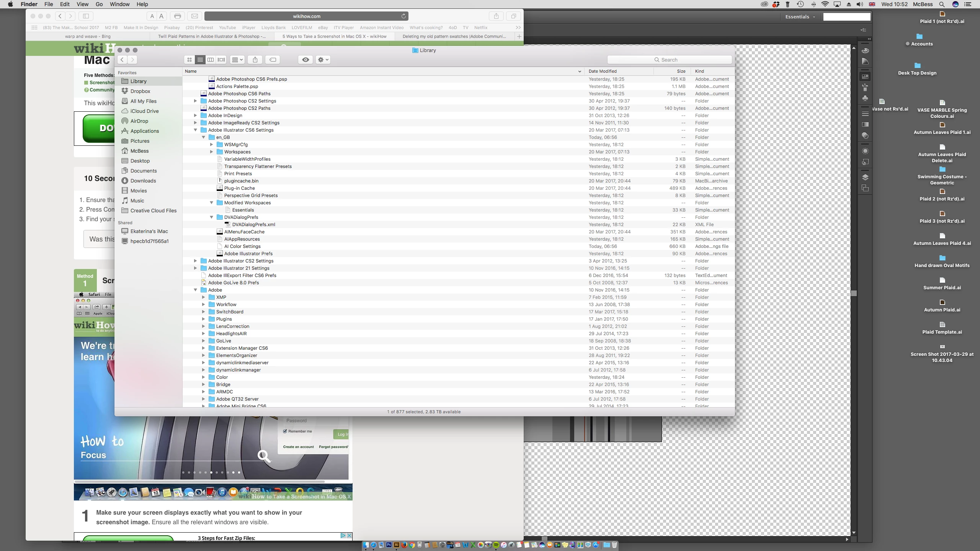Viewport: 980px width, 551px height.
Task: Click the Date Modified column header
Action: [x=603, y=71]
